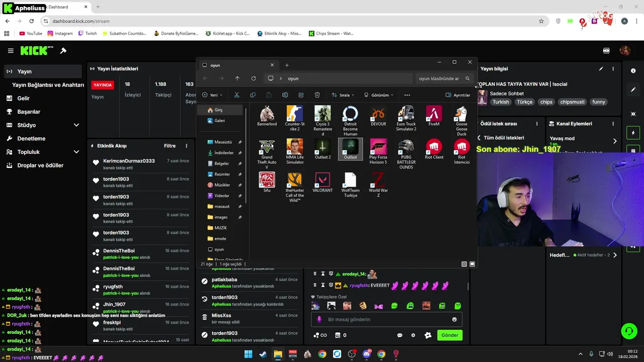The width and height of the screenshot is (644, 362).
Task: Click the Gönder send button
Action: pyautogui.click(x=450, y=335)
